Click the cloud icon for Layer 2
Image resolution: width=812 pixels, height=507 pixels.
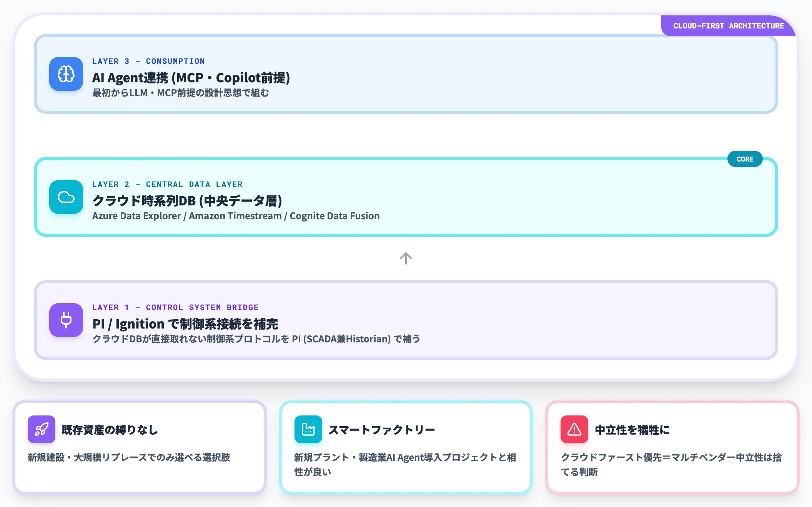pyautogui.click(x=66, y=197)
